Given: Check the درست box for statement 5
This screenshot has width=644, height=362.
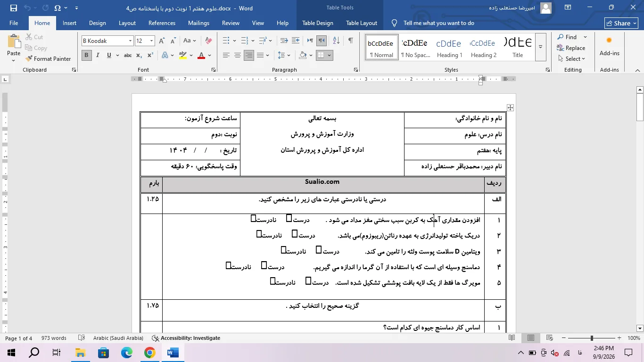Looking at the screenshot, I should click(308, 281).
